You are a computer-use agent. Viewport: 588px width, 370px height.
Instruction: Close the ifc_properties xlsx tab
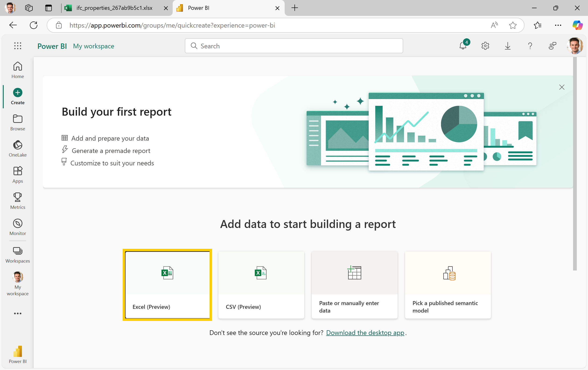coord(166,8)
